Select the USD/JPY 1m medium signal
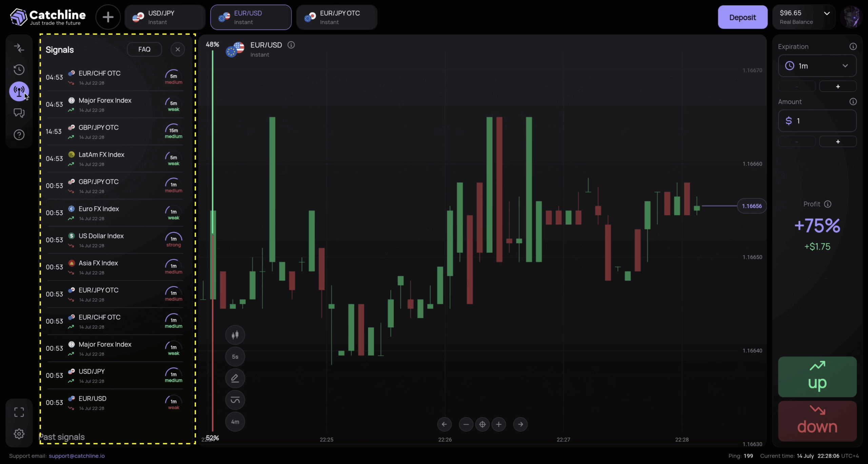 pyautogui.click(x=115, y=376)
